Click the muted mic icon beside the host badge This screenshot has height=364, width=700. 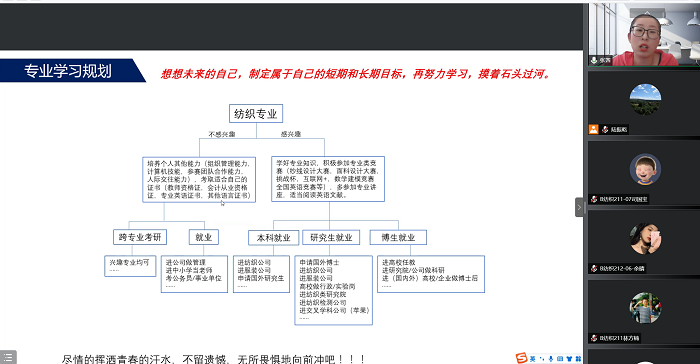click(605, 130)
